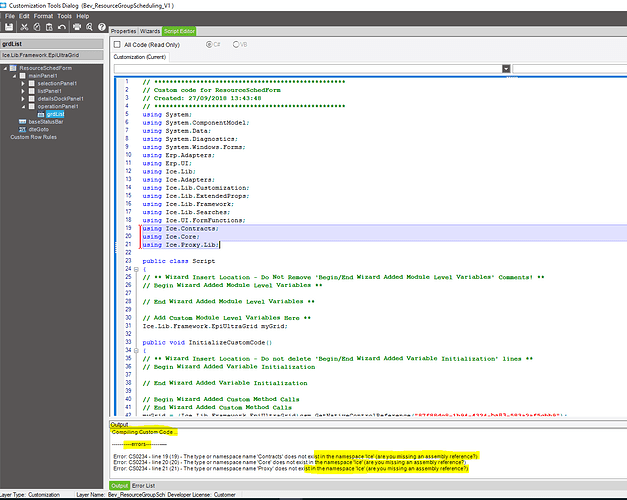Collapse the ResourceSchedForm tree node
Viewport: 627px width, 500px height.
coord(6,68)
